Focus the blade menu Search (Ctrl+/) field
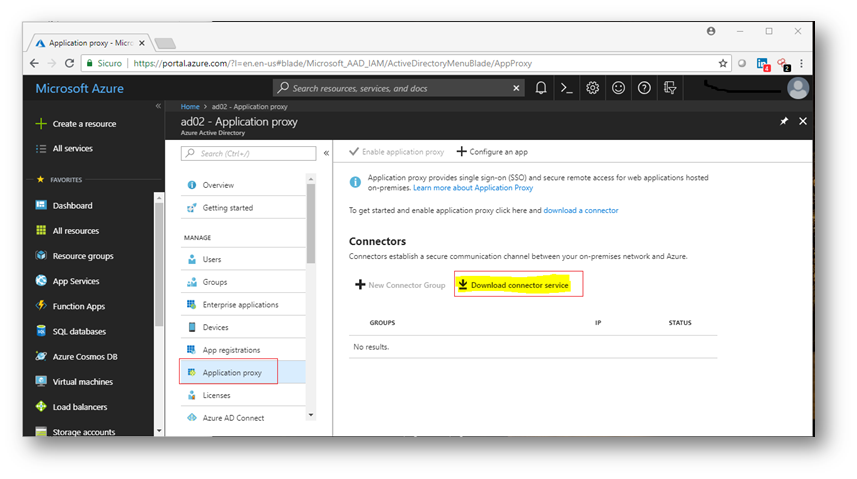The width and height of the screenshot is (857, 479). point(249,153)
